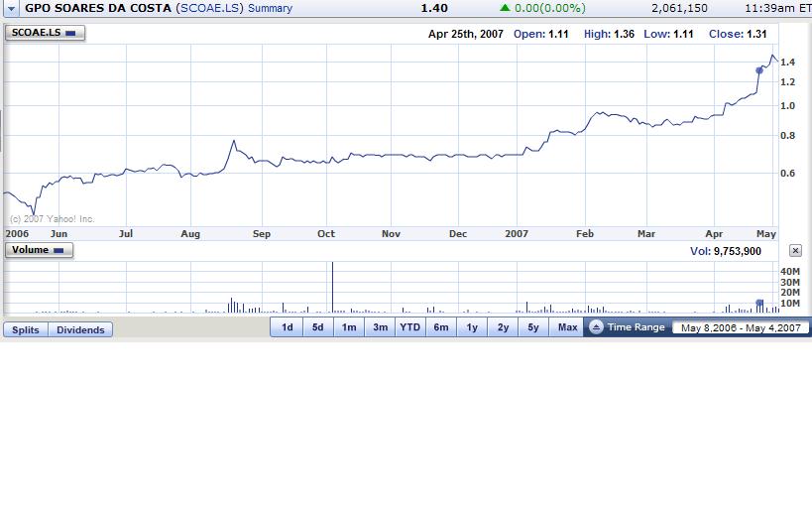Select the 2y time range
The height and width of the screenshot is (507, 812).
coord(503,327)
